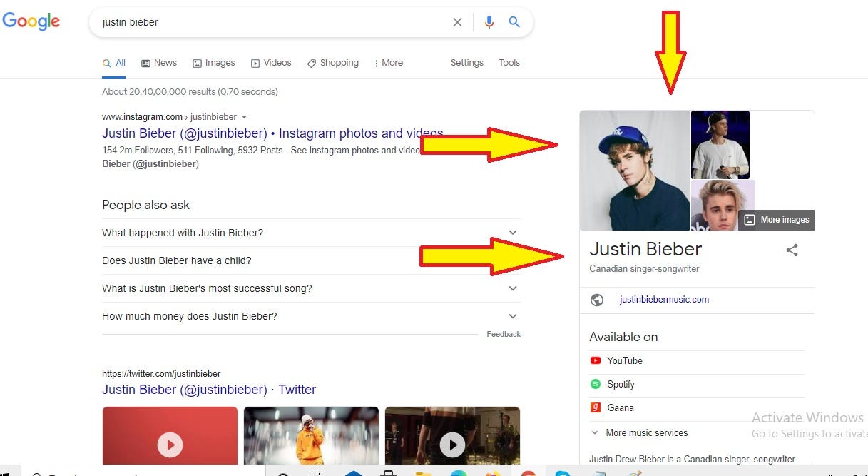Click the share icon beside Justin Bieber

792,250
